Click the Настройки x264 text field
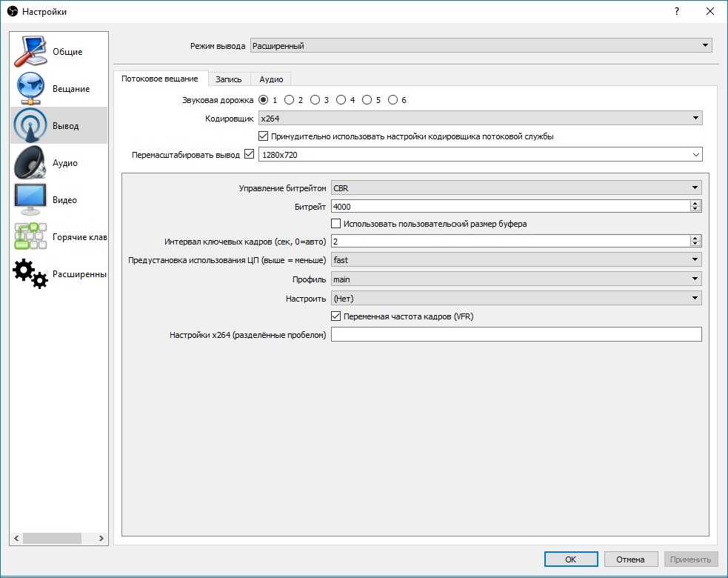This screenshot has height=578, width=728. pyautogui.click(x=516, y=334)
